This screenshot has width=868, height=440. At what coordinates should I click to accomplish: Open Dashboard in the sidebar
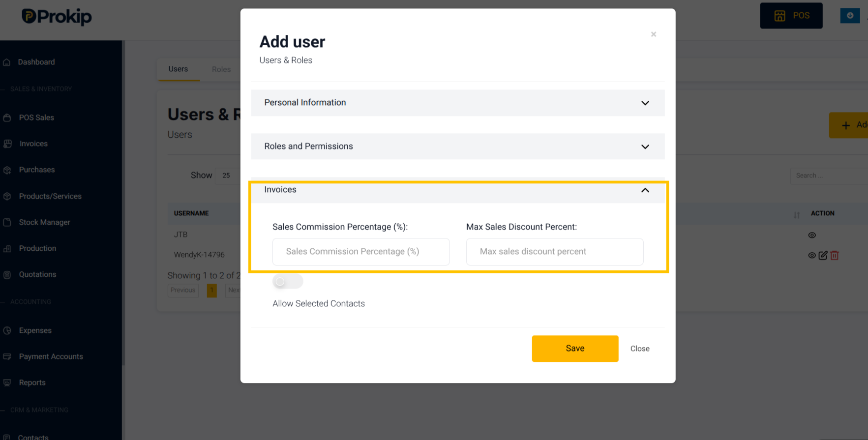click(x=36, y=62)
